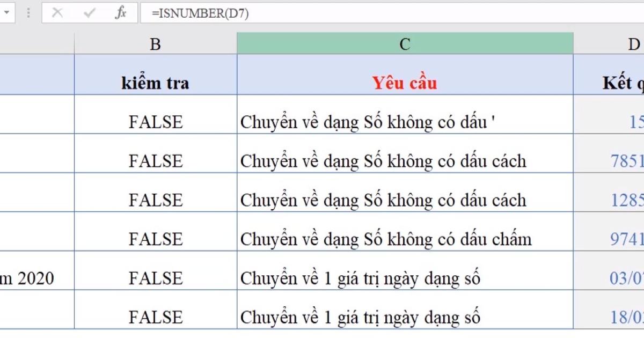Select column D header

(609, 43)
